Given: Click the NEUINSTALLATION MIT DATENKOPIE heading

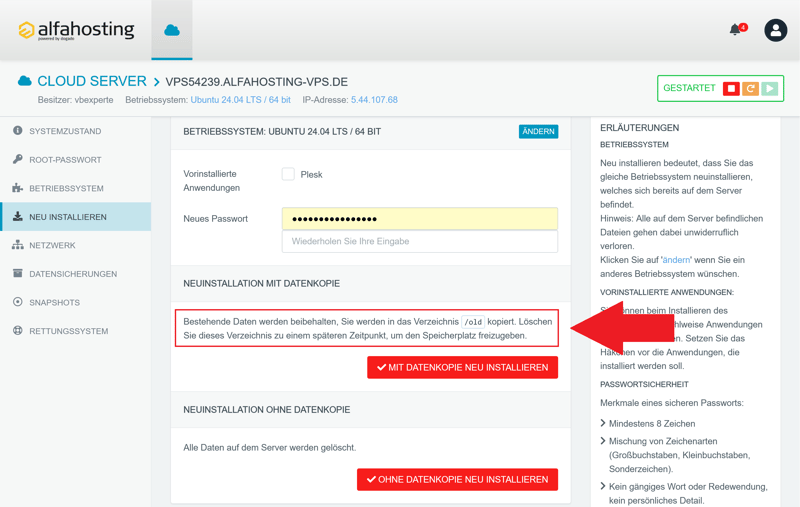Looking at the screenshot, I should (x=261, y=284).
